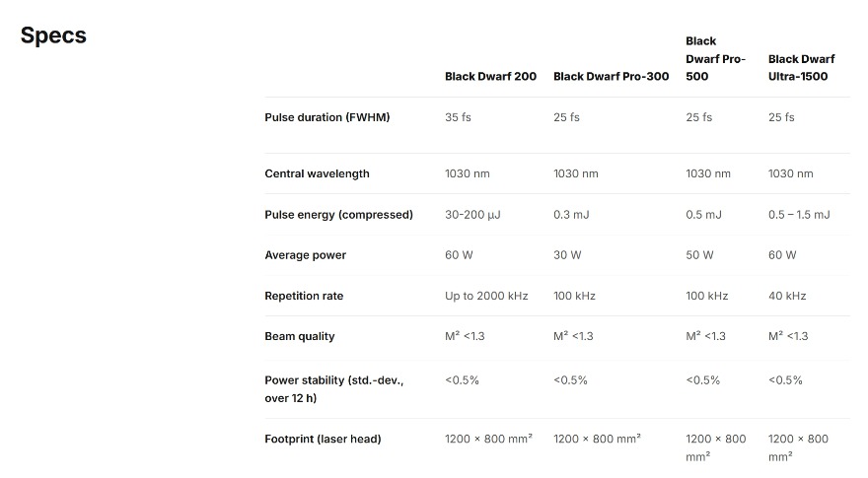Click the 50 W average power value
868x478 pixels.
(699, 255)
